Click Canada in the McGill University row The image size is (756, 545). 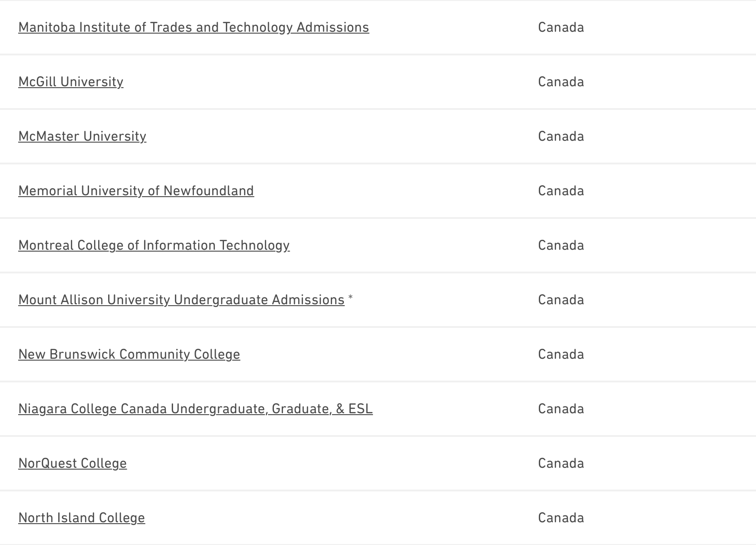click(561, 82)
